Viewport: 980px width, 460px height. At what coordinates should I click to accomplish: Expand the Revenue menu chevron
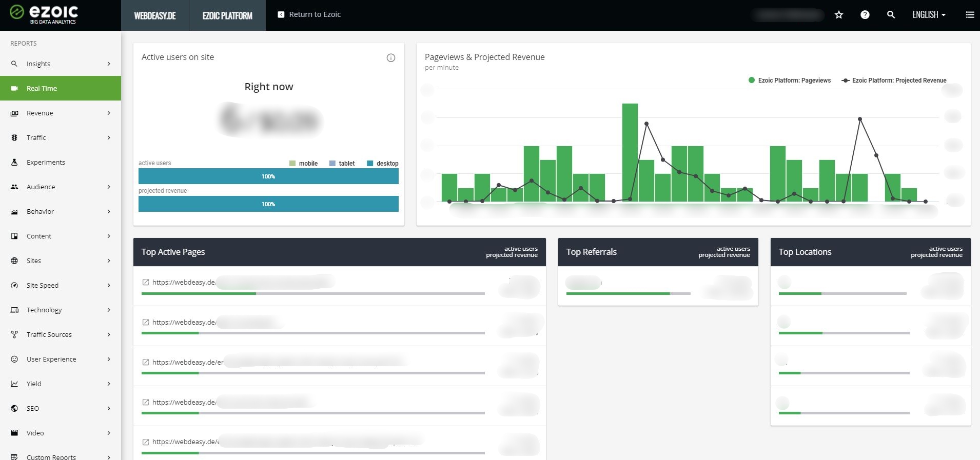[109, 113]
